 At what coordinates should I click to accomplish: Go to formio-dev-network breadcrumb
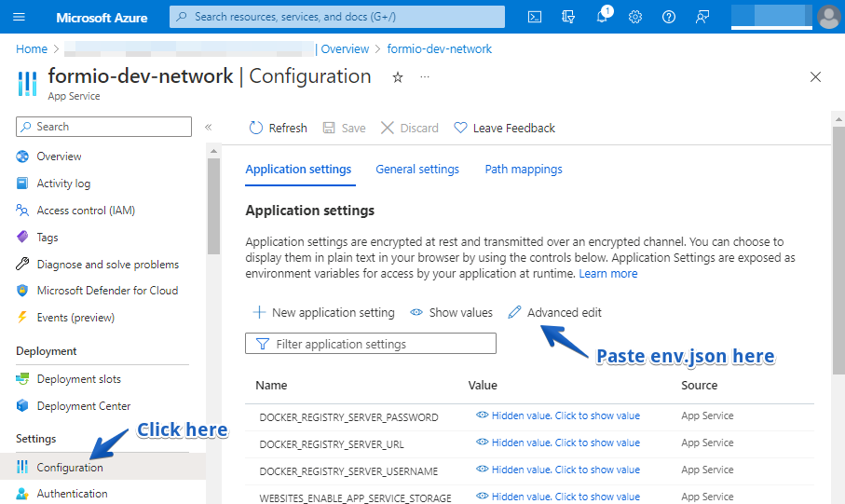(x=439, y=49)
